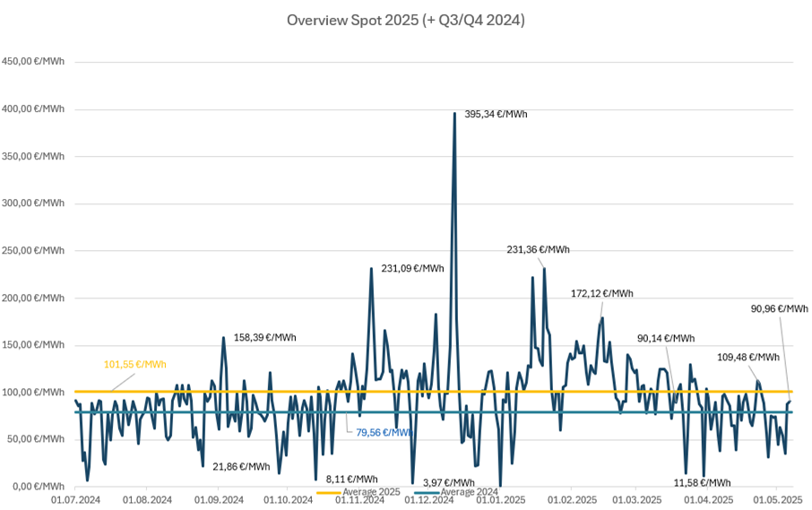Click the 90,96 €/MWh final value label
The height and width of the screenshot is (510, 812).
point(779,308)
